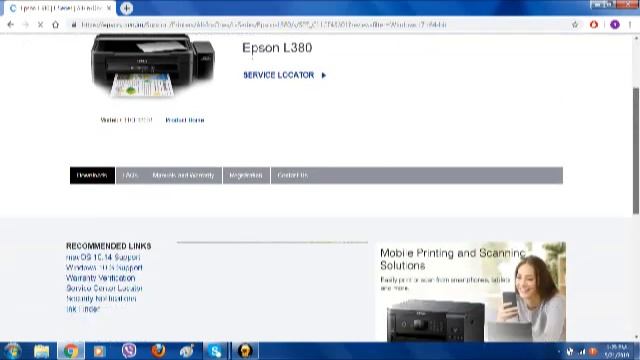
Task: Click the taskbar clock and date
Action: (616, 351)
